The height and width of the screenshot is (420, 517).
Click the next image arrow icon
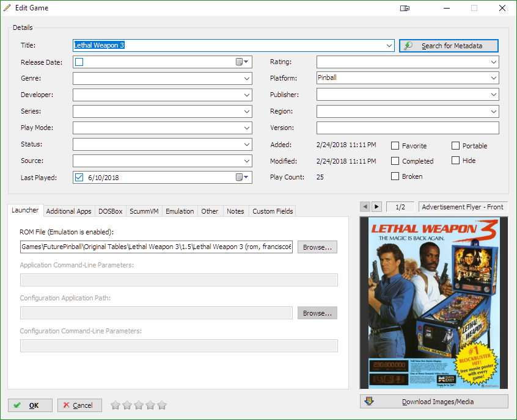(377, 207)
